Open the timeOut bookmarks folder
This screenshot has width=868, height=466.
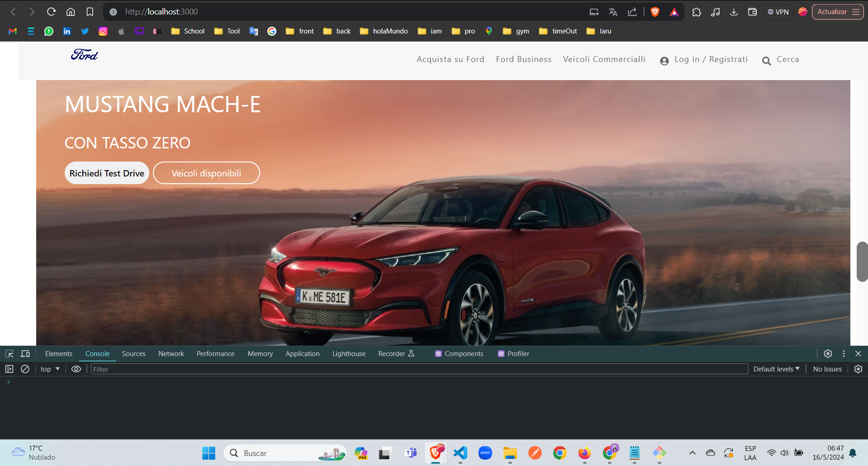click(558, 31)
